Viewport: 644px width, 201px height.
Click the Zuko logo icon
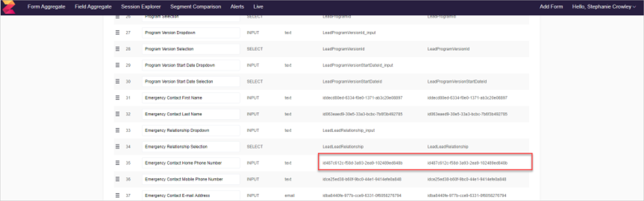9,7
